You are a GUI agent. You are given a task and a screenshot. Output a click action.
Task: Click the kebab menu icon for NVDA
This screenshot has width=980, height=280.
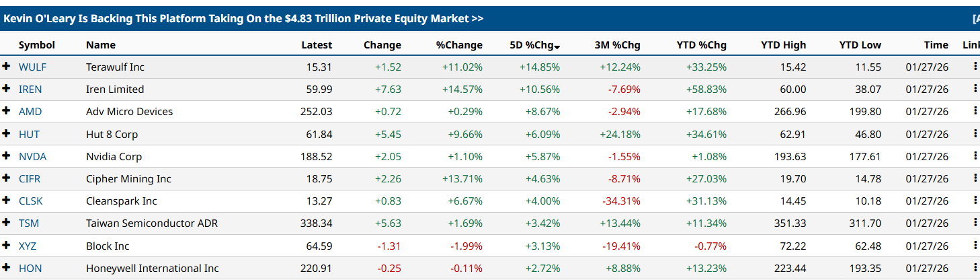(x=975, y=156)
